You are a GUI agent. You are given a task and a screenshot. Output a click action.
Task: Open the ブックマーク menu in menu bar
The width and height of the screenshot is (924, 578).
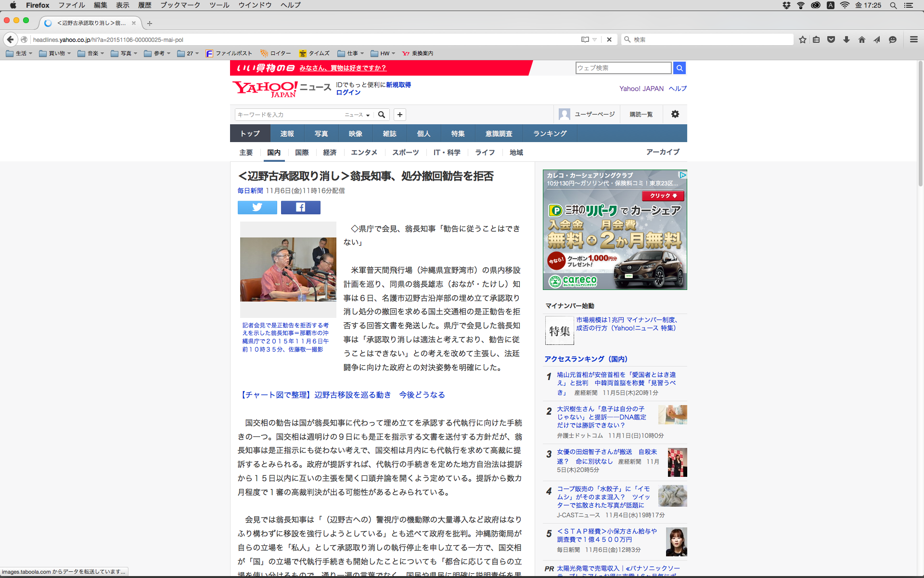point(180,5)
